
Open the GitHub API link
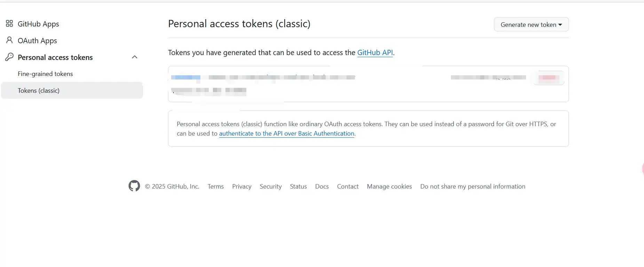point(375,53)
